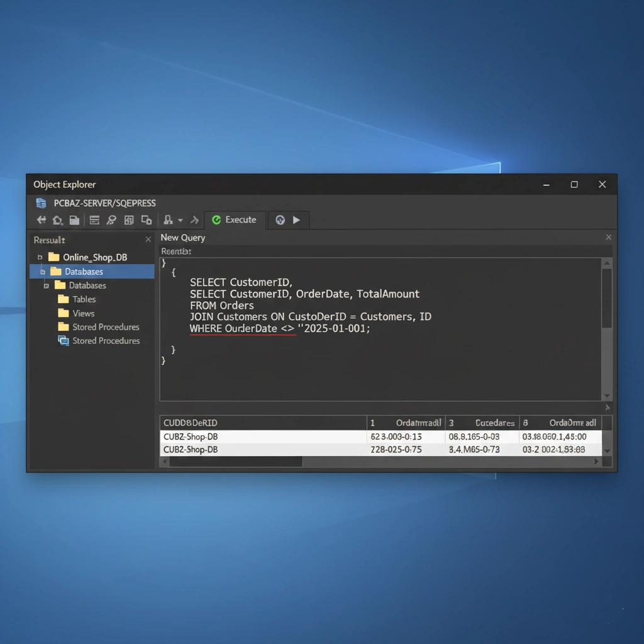The width and height of the screenshot is (644, 644).
Task: Click the back navigation arrows icon
Action: point(41,219)
